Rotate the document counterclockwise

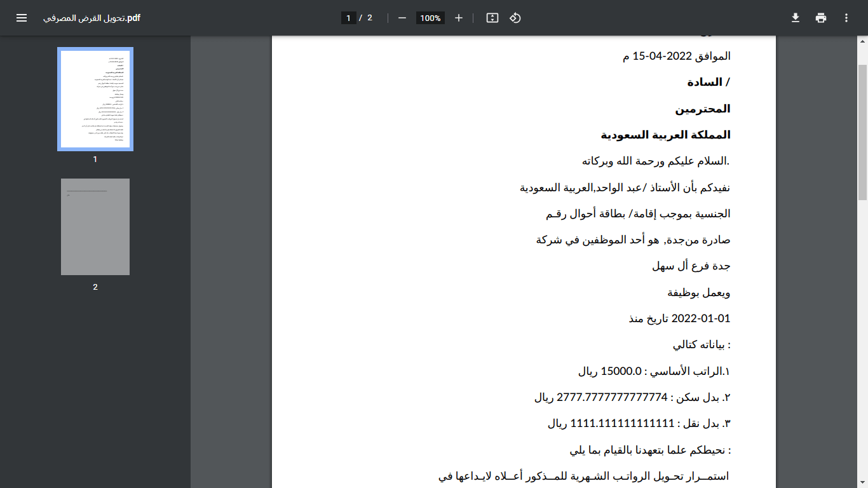coord(515,18)
